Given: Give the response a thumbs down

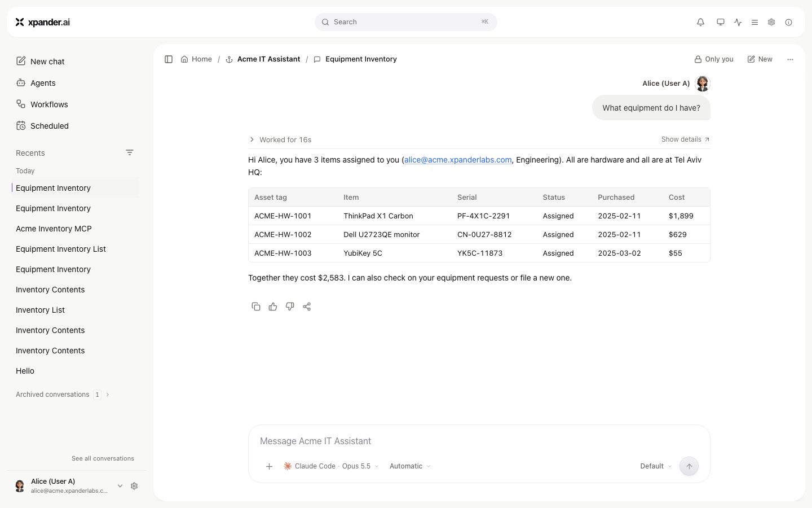Looking at the screenshot, I should (x=290, y=306).
